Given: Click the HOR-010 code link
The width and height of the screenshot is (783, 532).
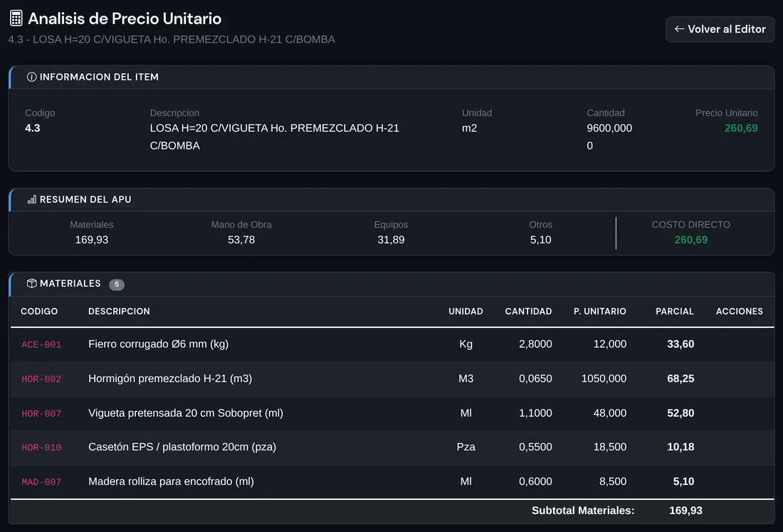Looking at the screenshot, I should pyautogui.click(x=41, y=447).
